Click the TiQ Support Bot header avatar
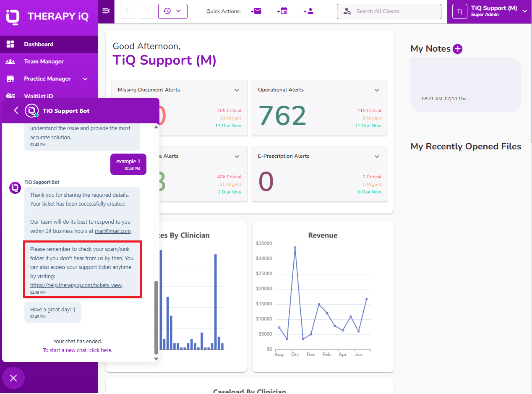Viewport: 532px width, 394px height. pyautogui.click(x=32, y=111)
